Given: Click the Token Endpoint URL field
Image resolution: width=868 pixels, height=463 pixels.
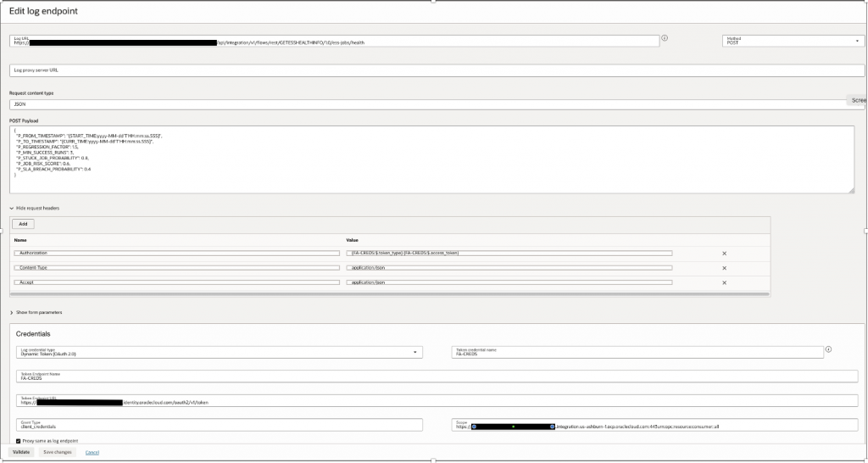Looking at the screenshot, I should [437, 400].
